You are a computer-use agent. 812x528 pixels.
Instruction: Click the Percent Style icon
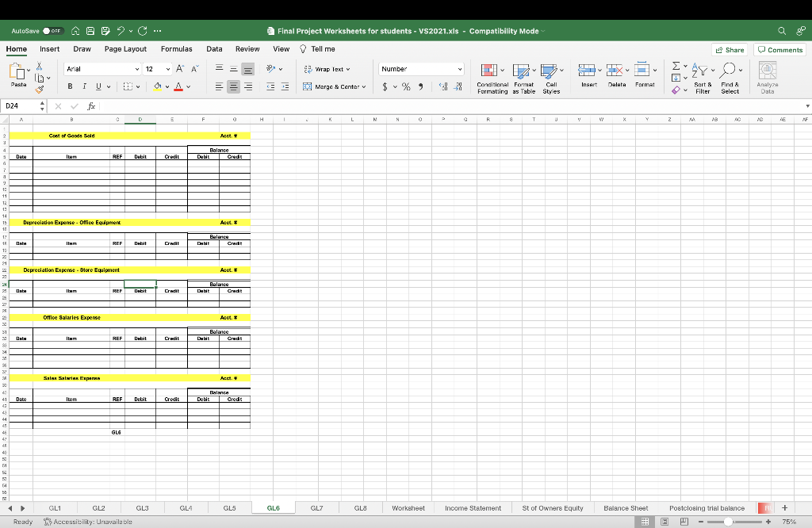point(406,87)
